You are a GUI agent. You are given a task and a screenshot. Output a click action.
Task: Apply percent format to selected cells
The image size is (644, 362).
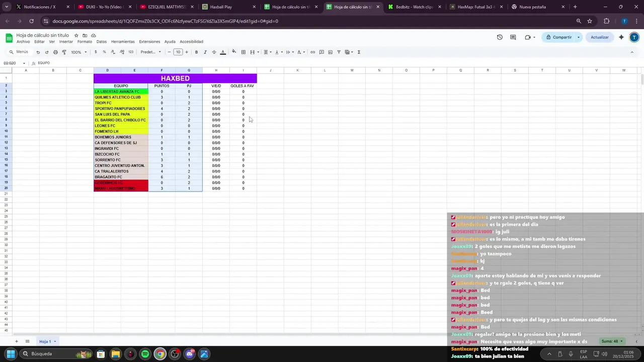coord(104,52)
